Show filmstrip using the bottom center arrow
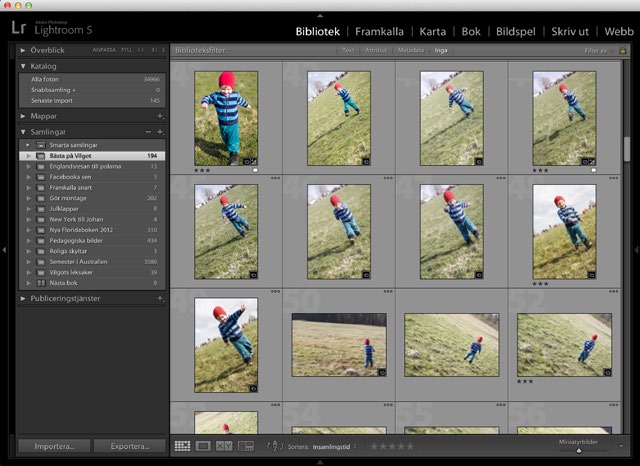Viewport: 640px width, 466px height. click(320, 462)
